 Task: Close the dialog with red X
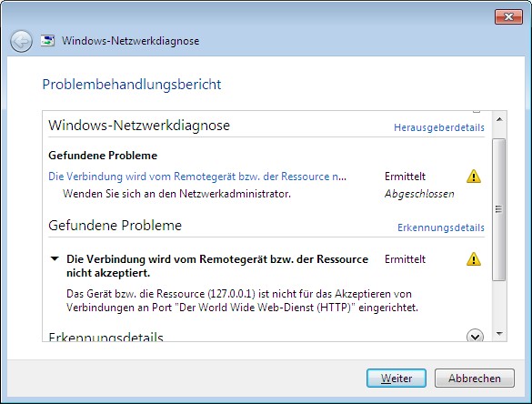(508, 17)
